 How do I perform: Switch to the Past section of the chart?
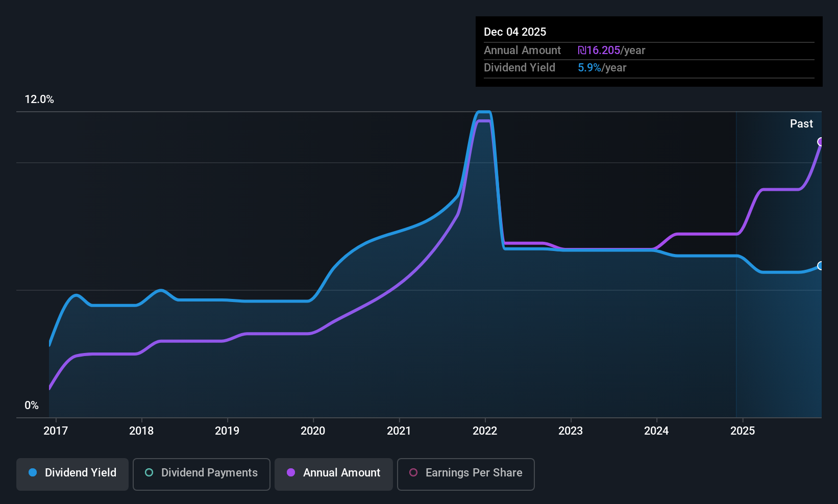pos(801,123)
